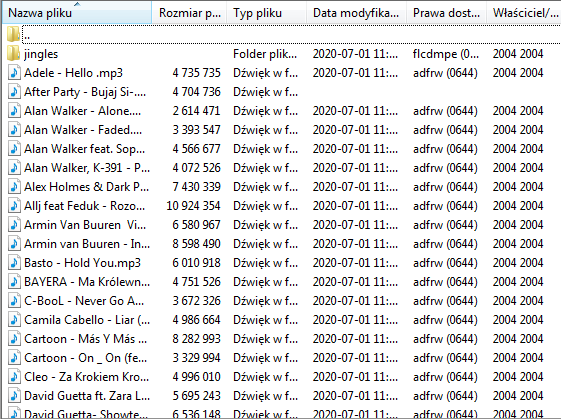Select file BAYERA - Ma Królewn...
This screenshot has height=419, width=561.
coord(87,282)
